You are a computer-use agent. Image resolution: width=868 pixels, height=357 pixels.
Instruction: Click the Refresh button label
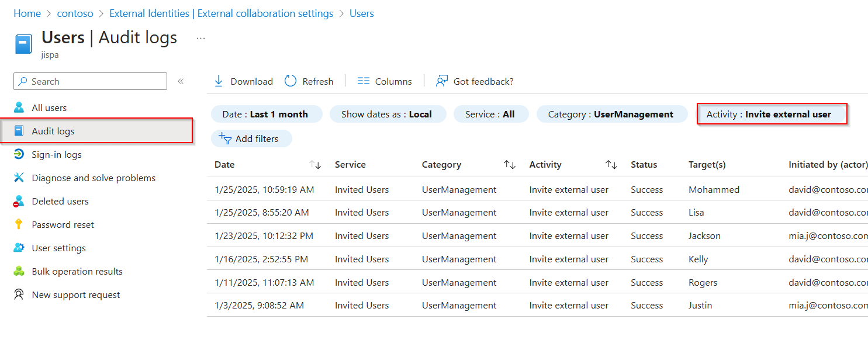coord(318,81)
